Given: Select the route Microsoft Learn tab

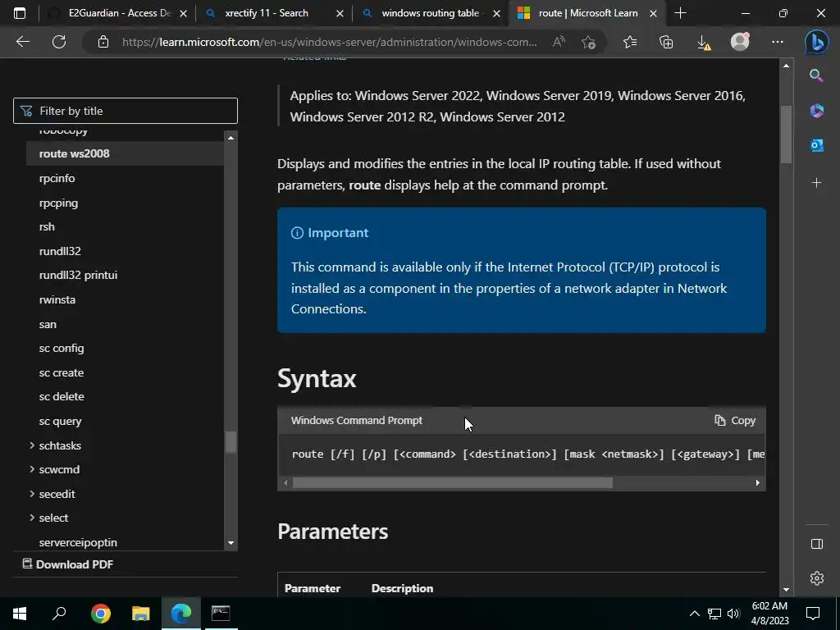Looking at the screenshot, I should (587, 13).
